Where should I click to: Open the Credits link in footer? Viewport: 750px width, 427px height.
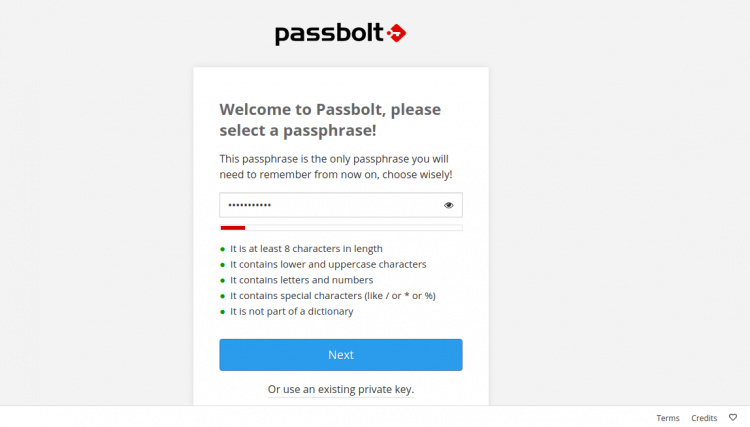(704, 418)
